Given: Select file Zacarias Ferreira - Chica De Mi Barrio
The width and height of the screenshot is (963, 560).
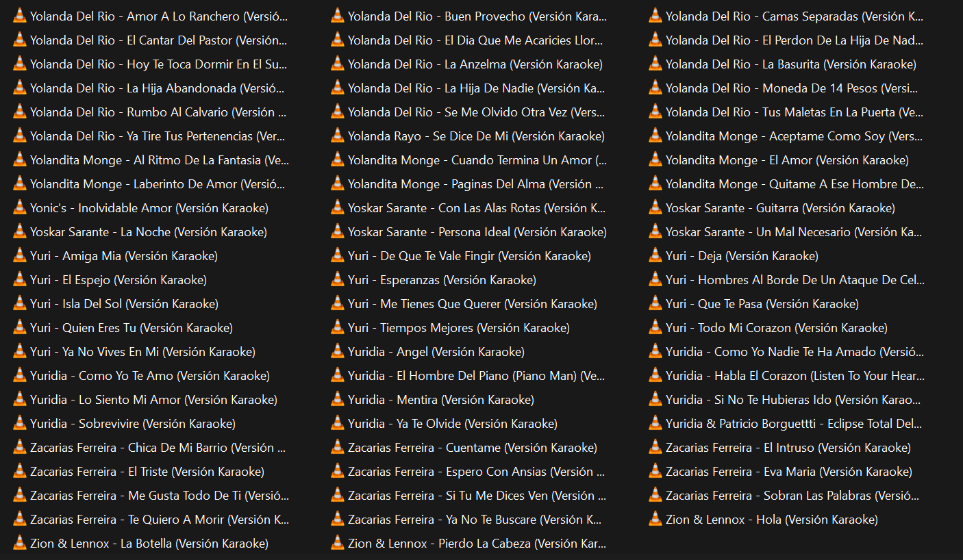Looking at the screenshot, I should tap(151, 447).
